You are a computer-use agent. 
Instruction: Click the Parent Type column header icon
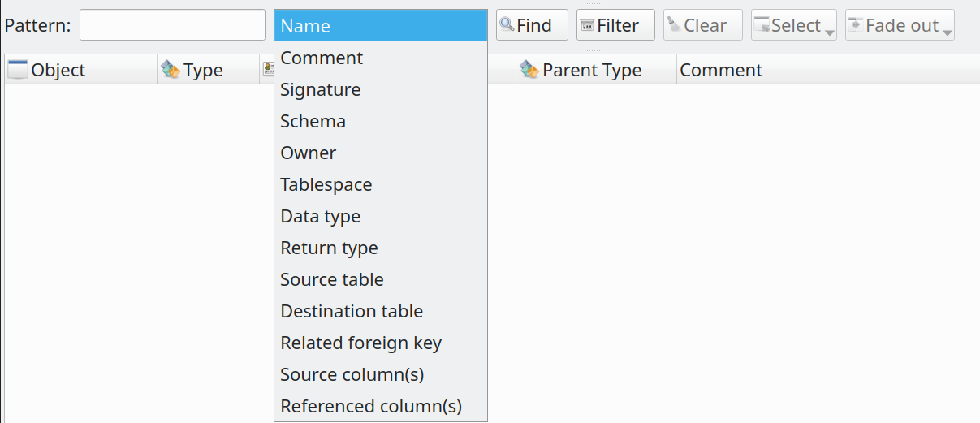tap(529, 70)
